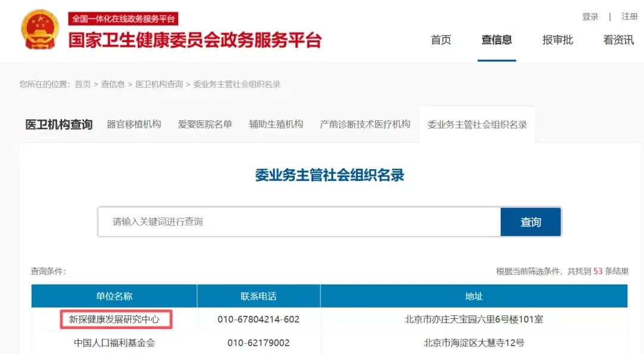Open the 注册 register link
This screenshot has height=354, width=644.
(629, 17)
